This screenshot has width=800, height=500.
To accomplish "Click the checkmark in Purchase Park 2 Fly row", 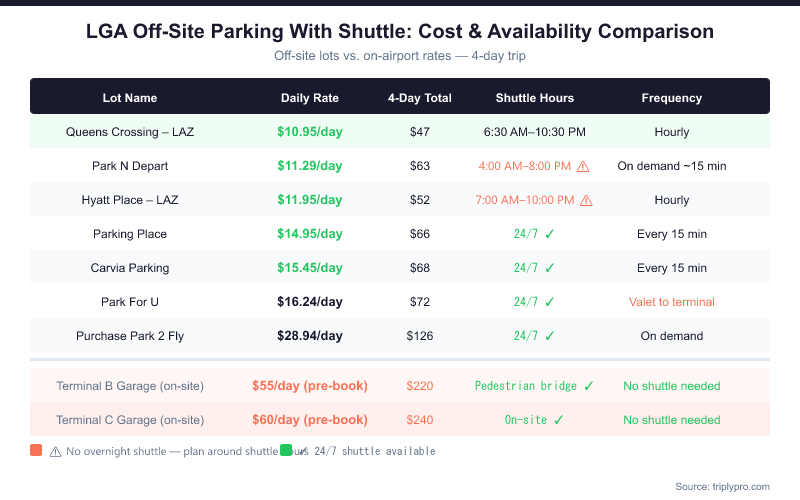I will (549, 336).
